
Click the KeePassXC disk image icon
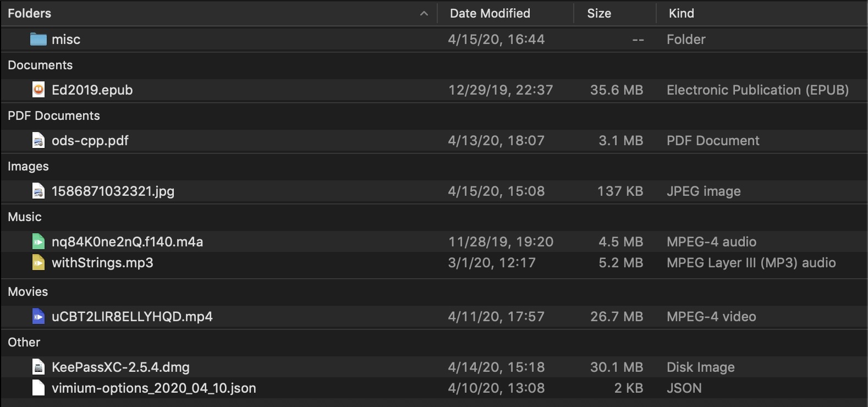coord(38,367)
